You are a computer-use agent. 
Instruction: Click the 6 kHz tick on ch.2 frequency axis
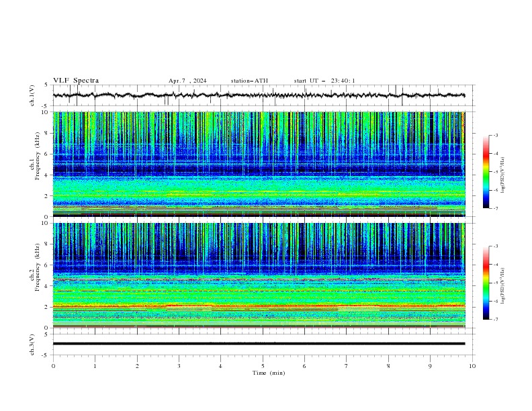(x=47, y=265)
